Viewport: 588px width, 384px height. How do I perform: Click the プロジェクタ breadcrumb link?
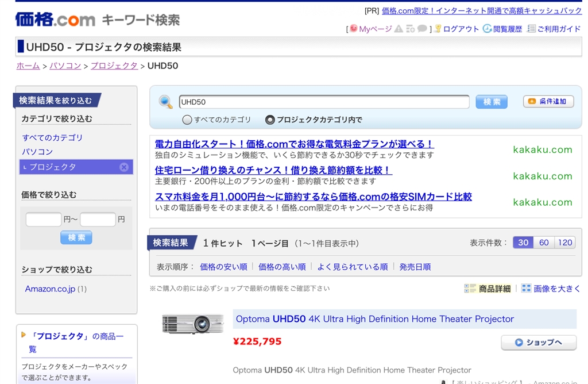click(114, 66)
